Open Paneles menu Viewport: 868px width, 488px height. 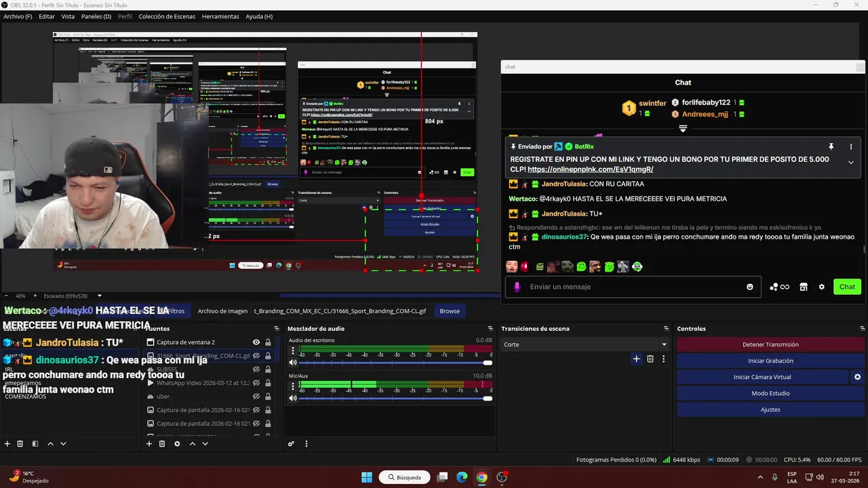(x=96, y=16)
